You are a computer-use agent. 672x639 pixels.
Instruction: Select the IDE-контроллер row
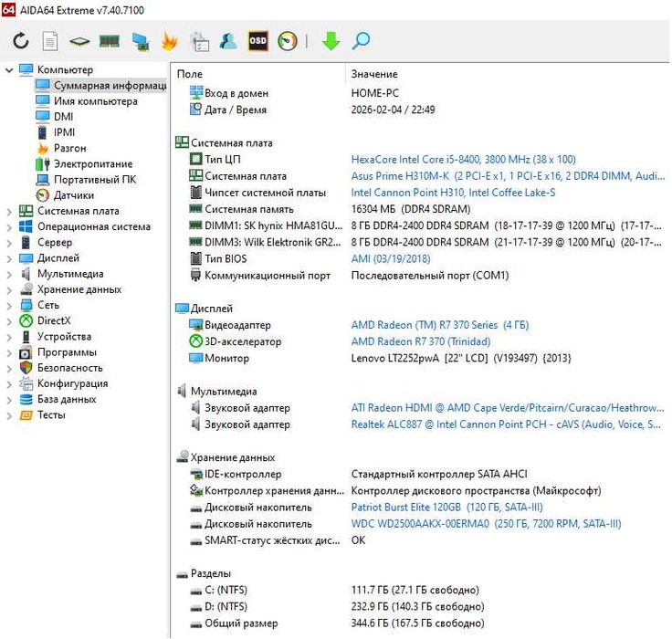click(422, 475)
